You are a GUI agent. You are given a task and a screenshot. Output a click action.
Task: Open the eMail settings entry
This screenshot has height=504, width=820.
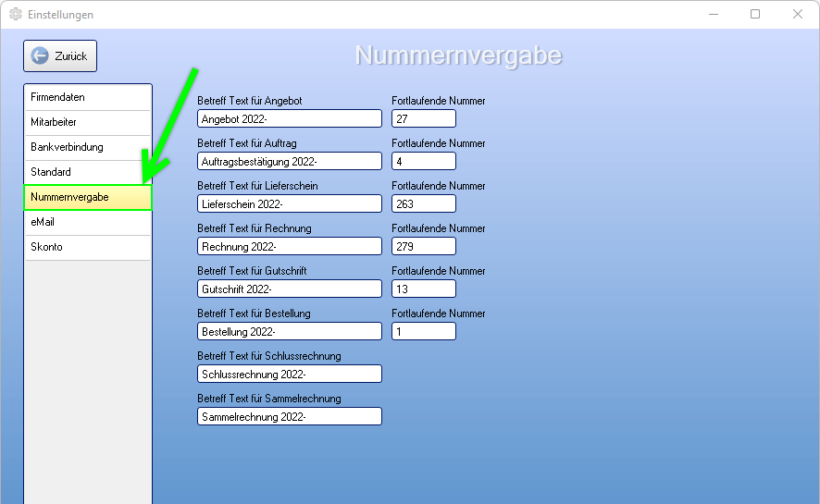87,222
